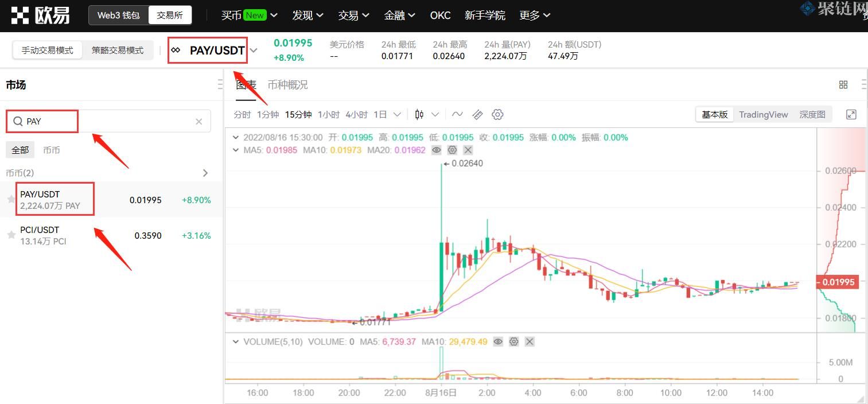Click the 0.02640 high marker
868x404 pixels.
[x=463, y=163]
